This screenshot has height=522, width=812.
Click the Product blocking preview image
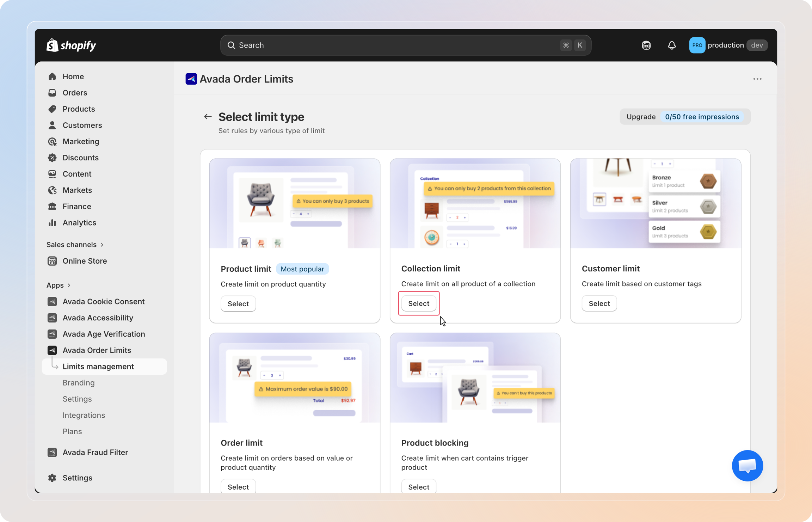pyautogui.click(x=475, y=378)
